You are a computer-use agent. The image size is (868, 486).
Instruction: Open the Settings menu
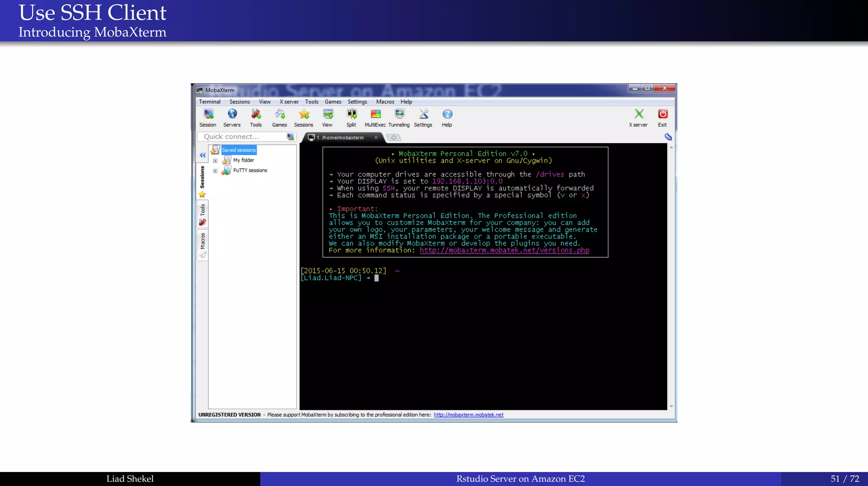pyautogui.click(x=357, y=102)
